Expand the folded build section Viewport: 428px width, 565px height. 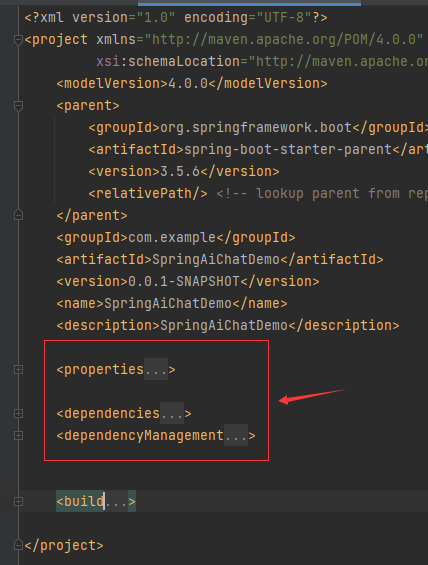coord(18,502)
